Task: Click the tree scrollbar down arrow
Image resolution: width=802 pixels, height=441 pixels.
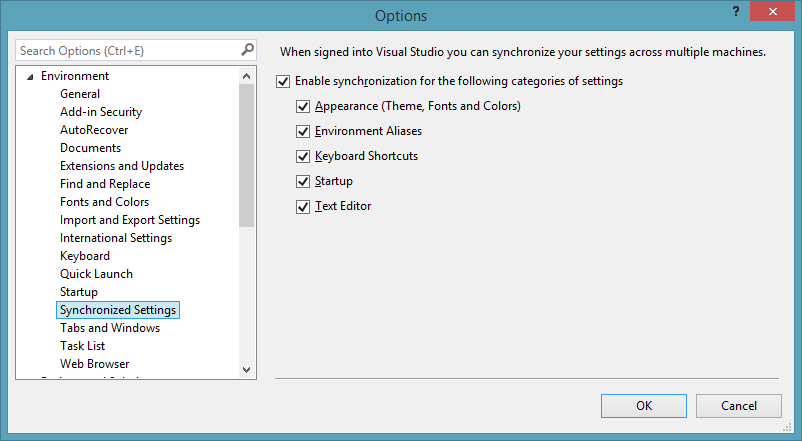Action: (x=247, y=369)
